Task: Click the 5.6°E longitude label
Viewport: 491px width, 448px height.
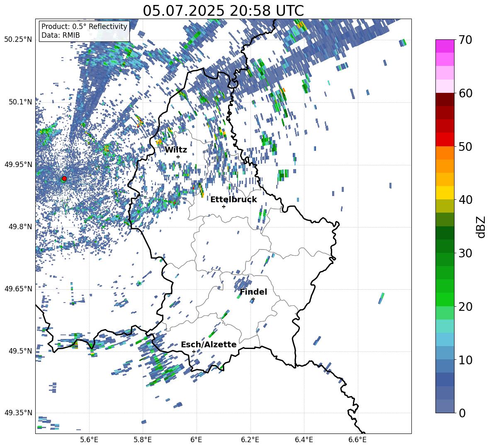Action: pyautogui.click(x=89, y=440)
